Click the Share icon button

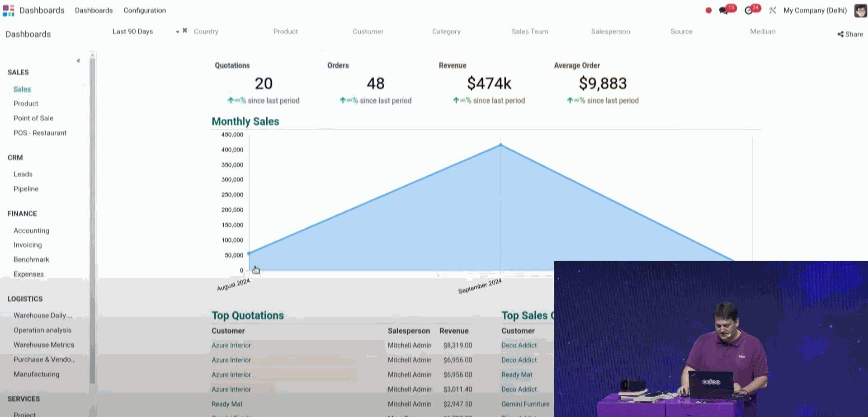point(850,34)
